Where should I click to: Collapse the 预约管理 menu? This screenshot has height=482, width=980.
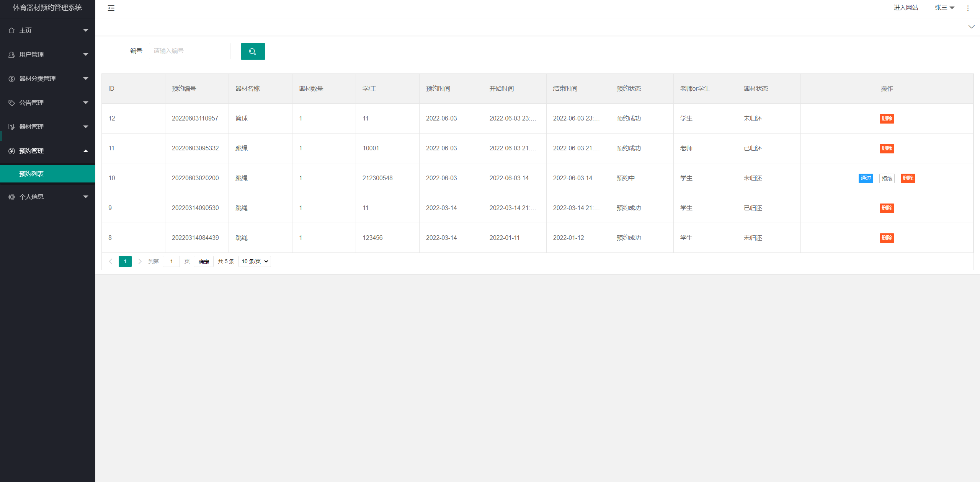coord(85,151)
